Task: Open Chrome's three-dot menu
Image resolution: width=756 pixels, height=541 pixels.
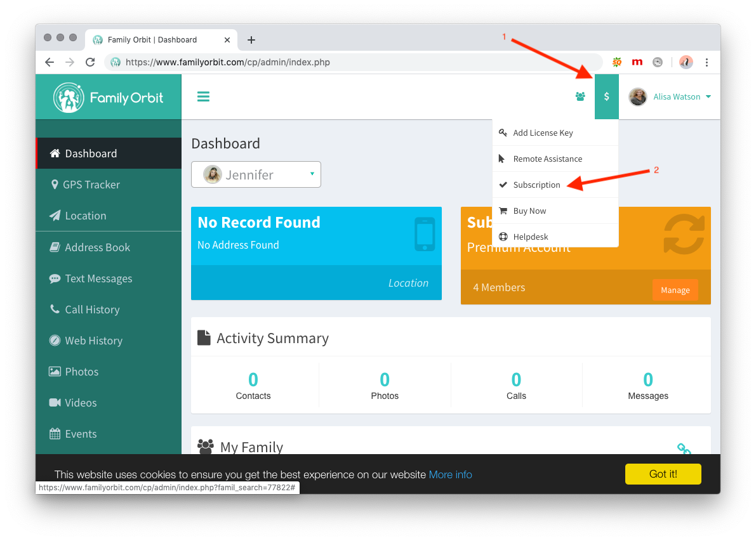Action: [706, 62]
